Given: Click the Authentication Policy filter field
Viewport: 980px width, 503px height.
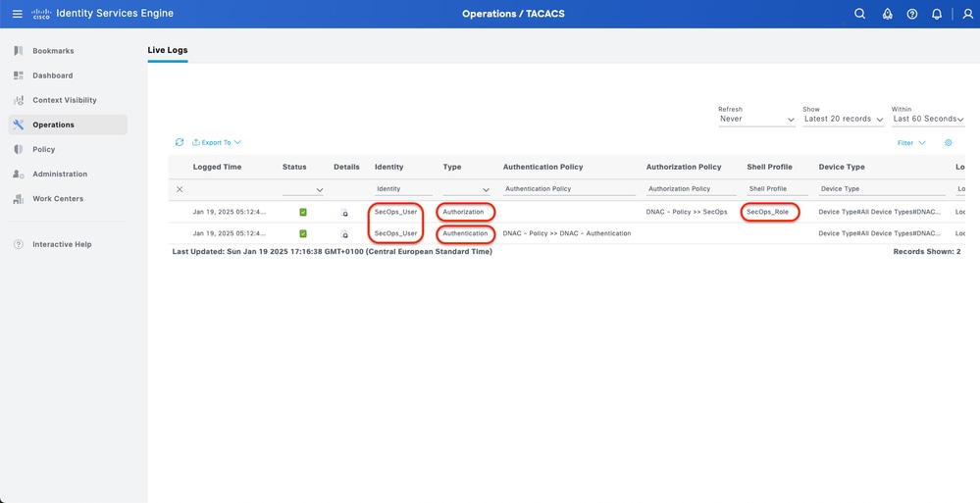Looking at the screenshot, I should [x=567, y=188].
